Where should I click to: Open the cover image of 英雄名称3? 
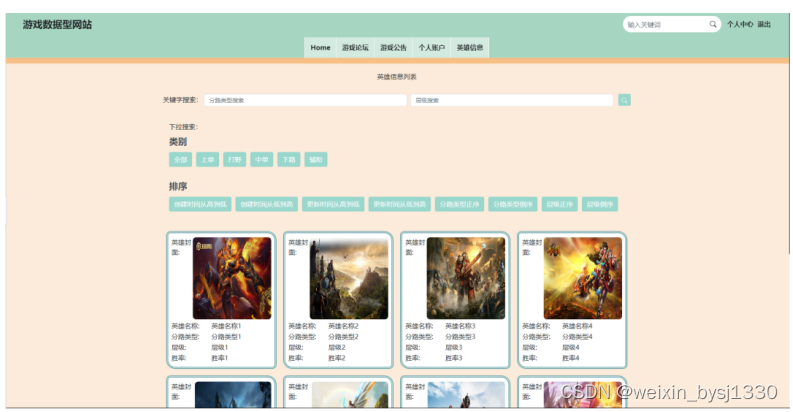click(x=466, y=278)
